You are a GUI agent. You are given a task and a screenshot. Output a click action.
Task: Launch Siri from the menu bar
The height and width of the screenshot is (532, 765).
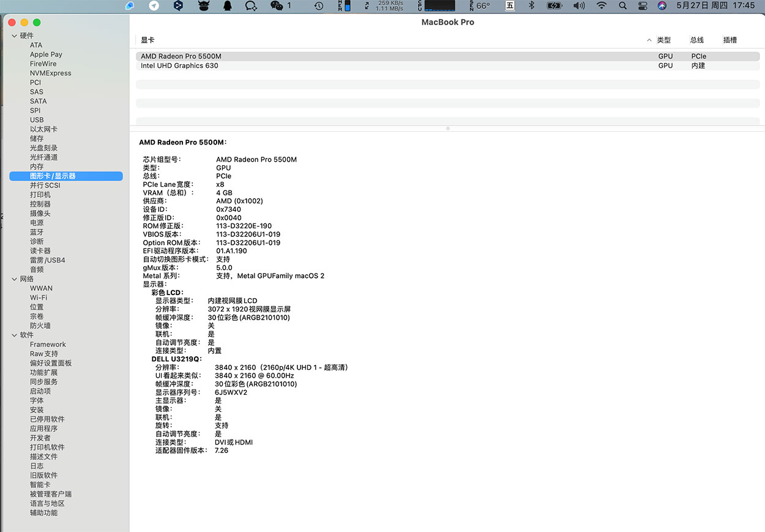[662, 6]
